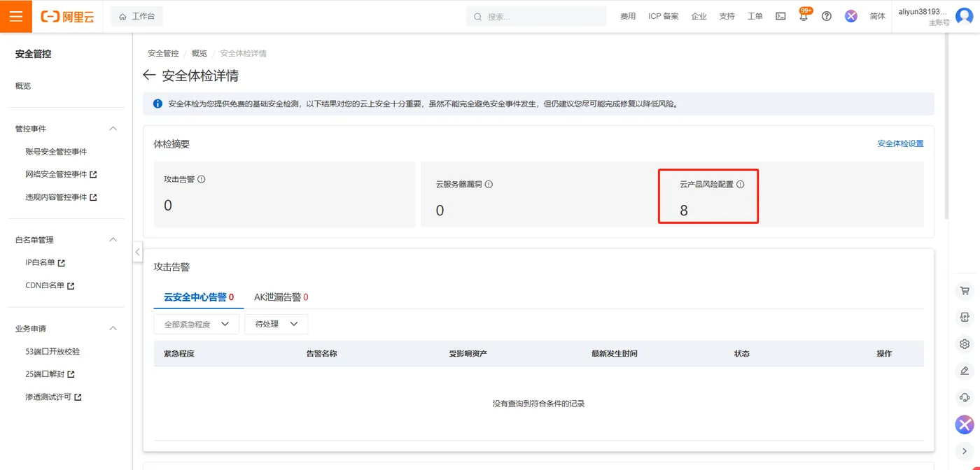Open 渗透测试许可 in sidebar
The image size is (980, 470).
pos(53,397)
